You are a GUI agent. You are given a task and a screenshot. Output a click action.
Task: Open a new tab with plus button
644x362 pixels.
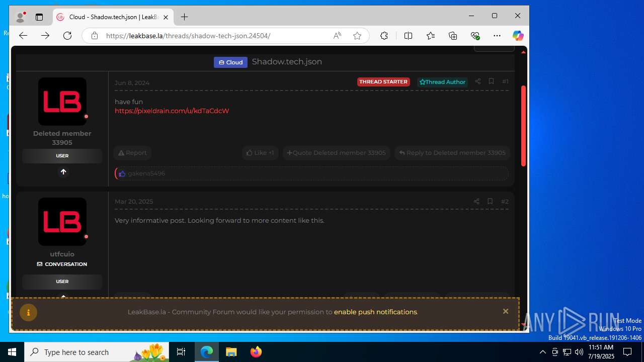click(x=185, y=17)
